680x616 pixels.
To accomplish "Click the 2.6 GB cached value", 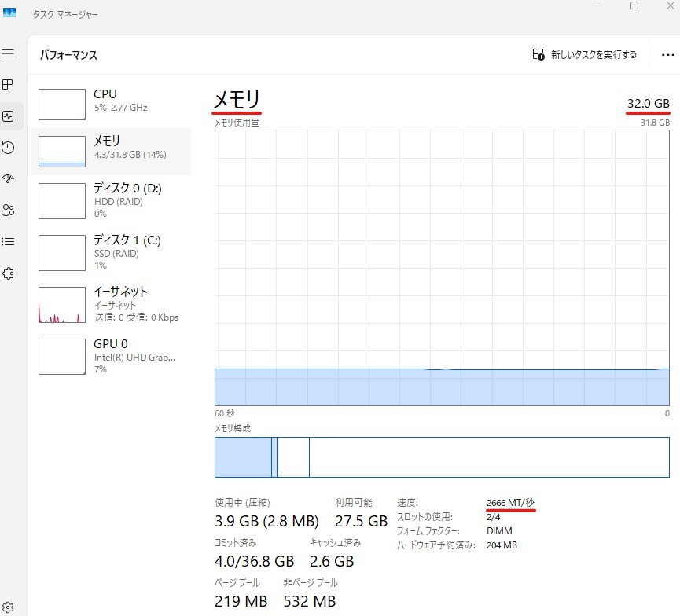I will coord(332,561).
